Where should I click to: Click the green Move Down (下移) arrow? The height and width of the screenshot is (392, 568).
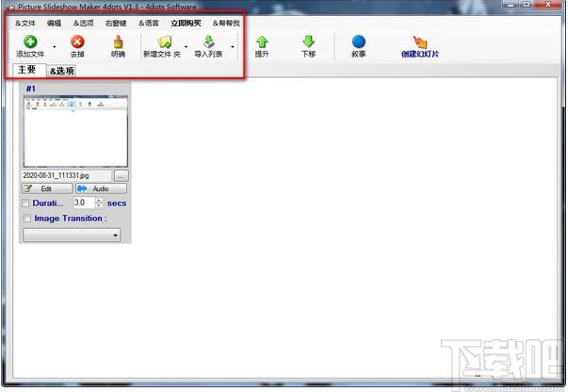coord(309,42)
